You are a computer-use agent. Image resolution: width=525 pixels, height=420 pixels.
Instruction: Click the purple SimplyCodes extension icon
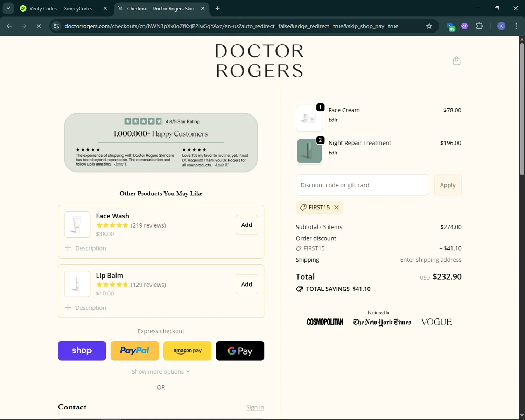[464, 26]
